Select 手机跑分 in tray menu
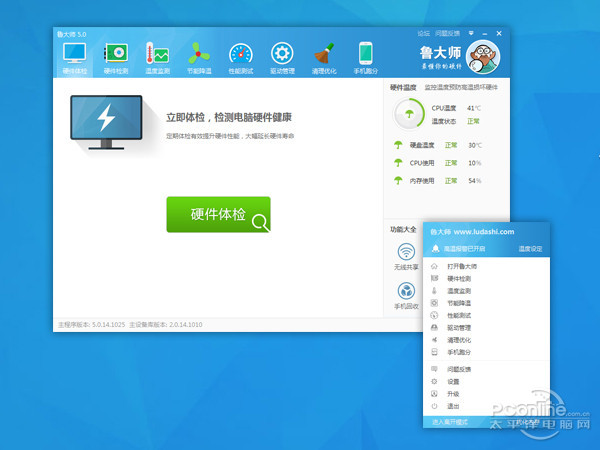Screen dimensions: 600x450 click(x=459, y=352)
